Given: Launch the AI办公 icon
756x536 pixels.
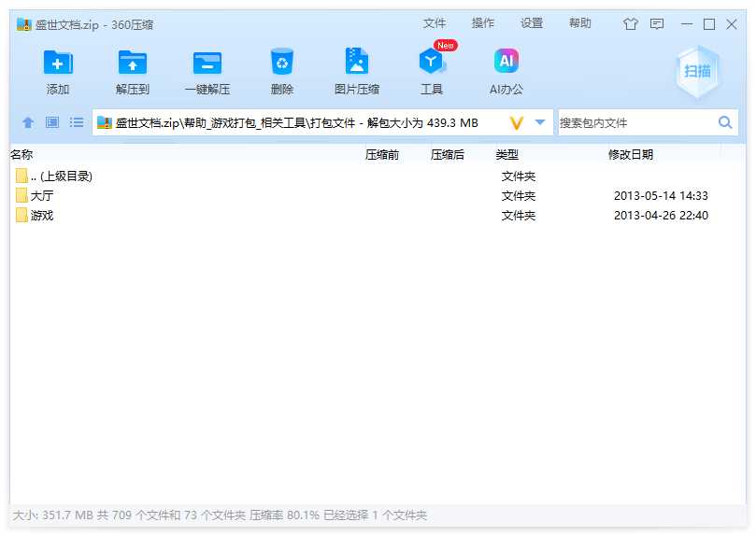Looking at the screenshot, I should pyautogui.click(x=506, y=61).
